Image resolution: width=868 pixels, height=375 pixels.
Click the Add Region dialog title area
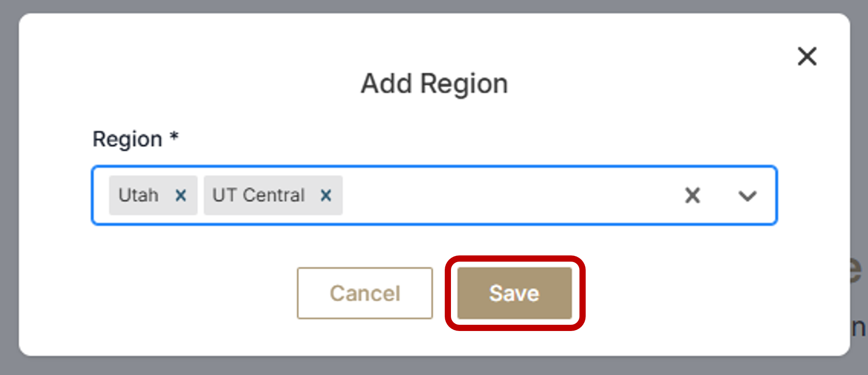[x=434, y=83]
